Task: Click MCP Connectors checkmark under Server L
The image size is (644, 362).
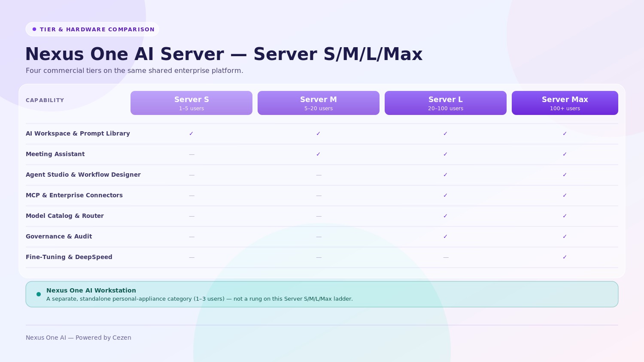Action: tap(446, 195)
